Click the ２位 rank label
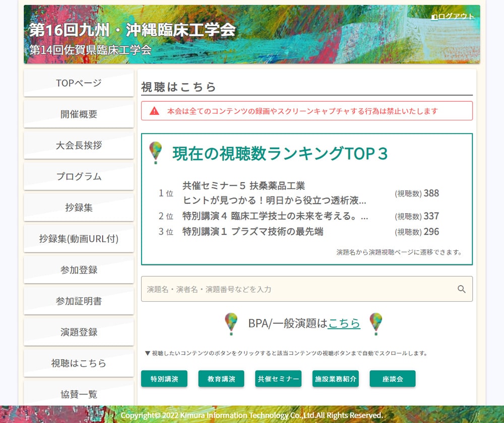The image size is (504, 423). pos(166,216)
